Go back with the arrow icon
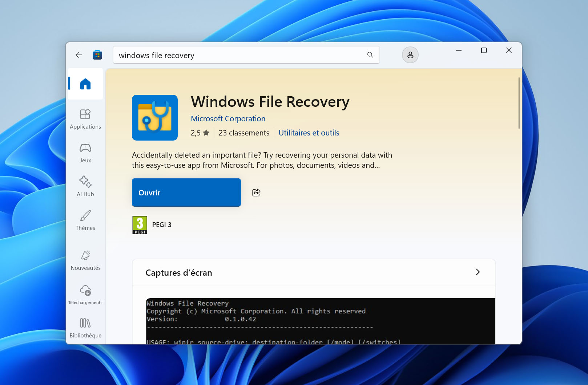Viewport: 588px width, 385px height. (x=79, y=55)
